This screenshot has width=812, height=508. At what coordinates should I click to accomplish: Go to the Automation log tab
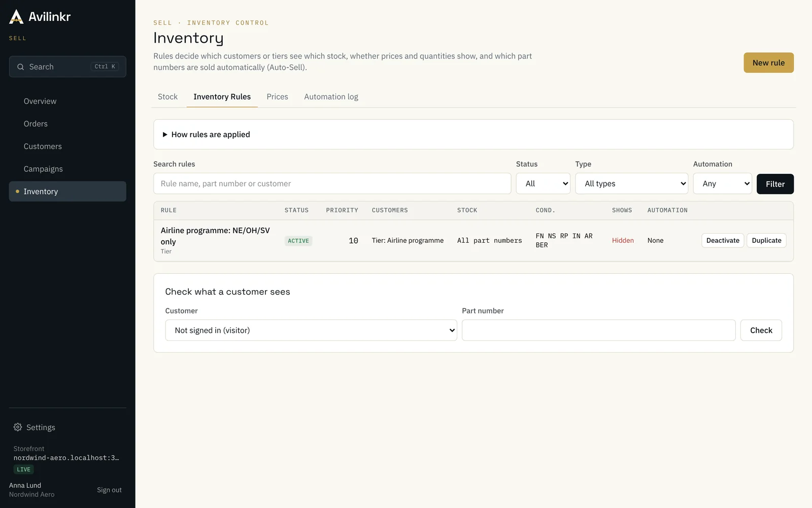pos(331,97)
